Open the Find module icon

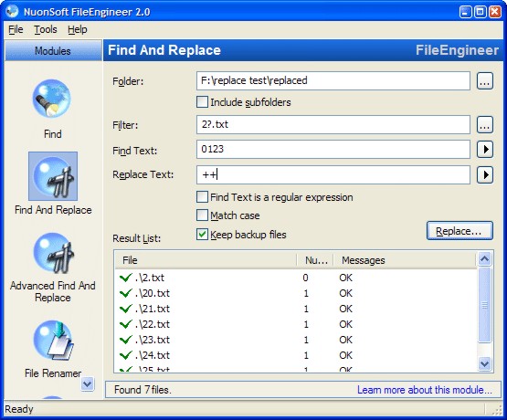click(x=52, y=99)
